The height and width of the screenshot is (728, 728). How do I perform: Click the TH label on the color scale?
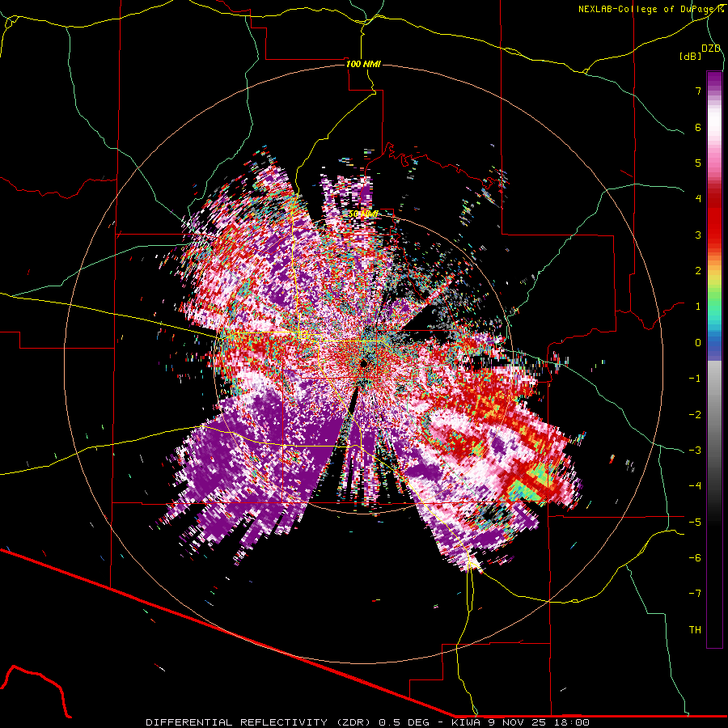click(695, 630)
